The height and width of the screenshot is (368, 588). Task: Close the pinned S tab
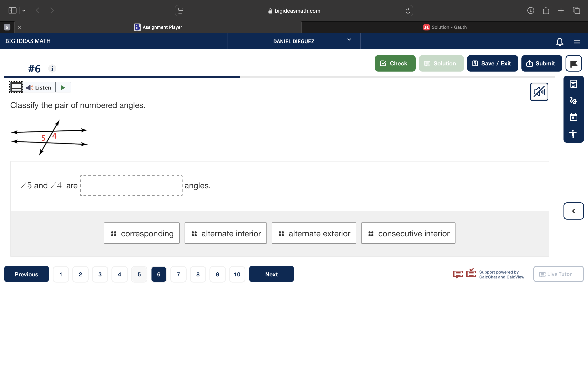click(x=20, y=27)
